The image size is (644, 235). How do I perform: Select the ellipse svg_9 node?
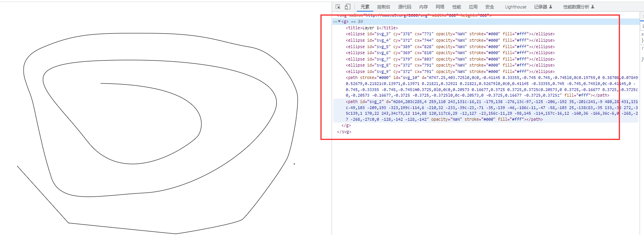(450, 71)
